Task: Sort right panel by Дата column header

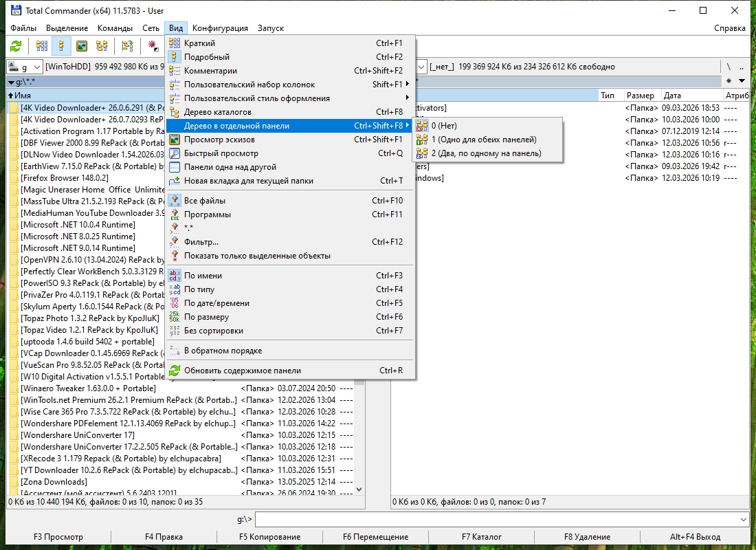Action: 691,96
